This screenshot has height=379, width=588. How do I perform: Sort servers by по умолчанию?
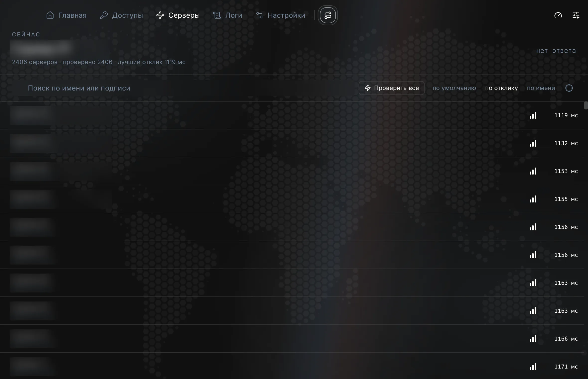click(x=454, y=88)
